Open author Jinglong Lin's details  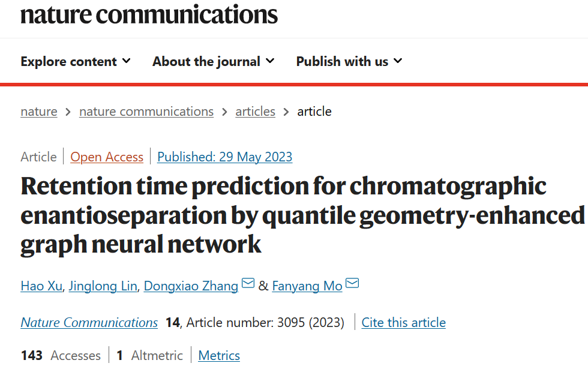[103, 286]
